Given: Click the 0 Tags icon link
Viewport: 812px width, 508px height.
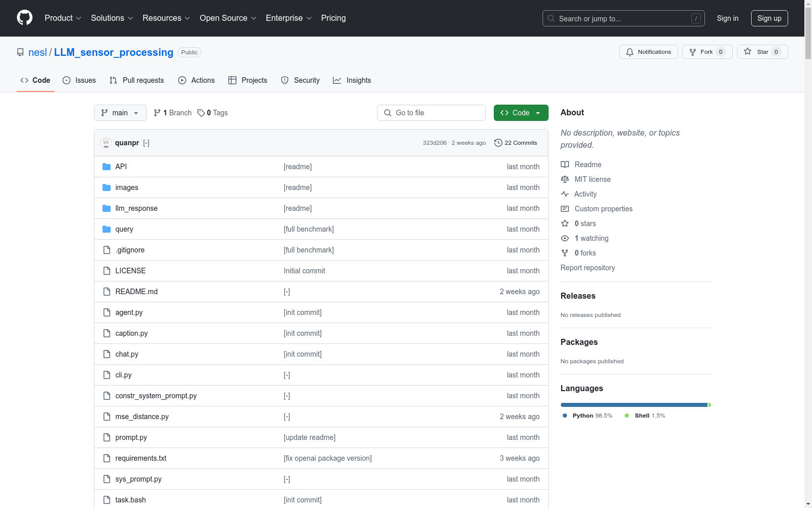Looking at the screenshot, I should [201, 113].
